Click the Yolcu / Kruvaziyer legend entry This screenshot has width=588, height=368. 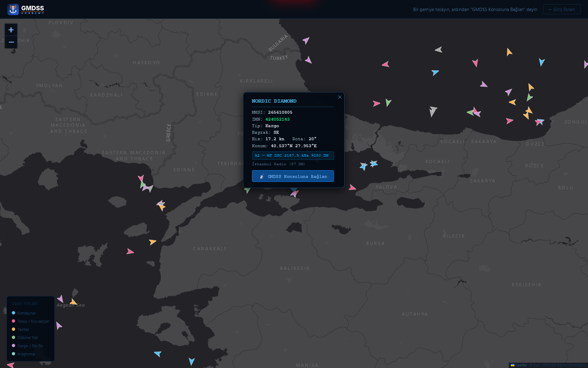click(31, 321)
